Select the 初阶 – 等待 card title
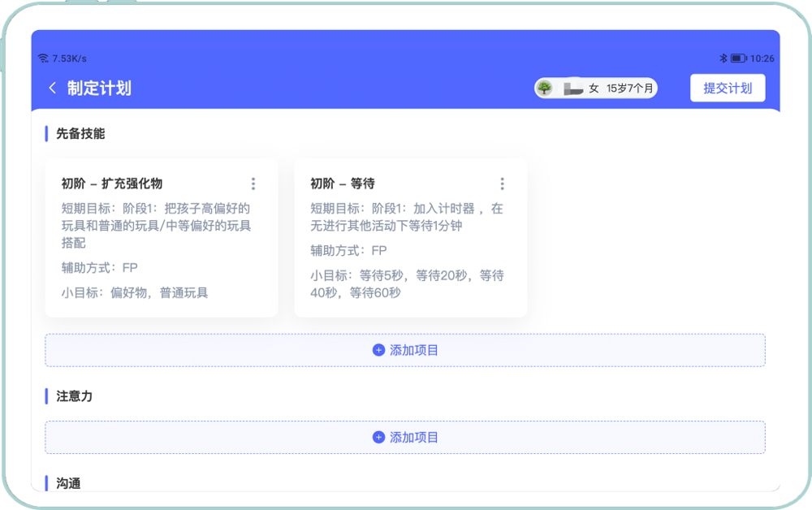 [x=343, y=184]
